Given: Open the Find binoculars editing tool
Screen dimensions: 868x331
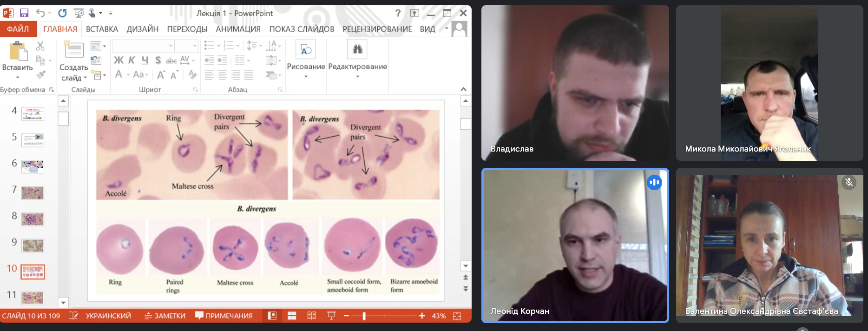Looking at the screenshot, I should coord(357,49).
